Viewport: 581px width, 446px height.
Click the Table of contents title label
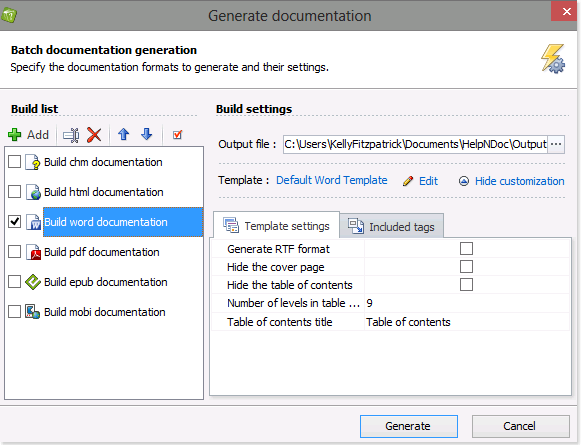pos(280,322)
